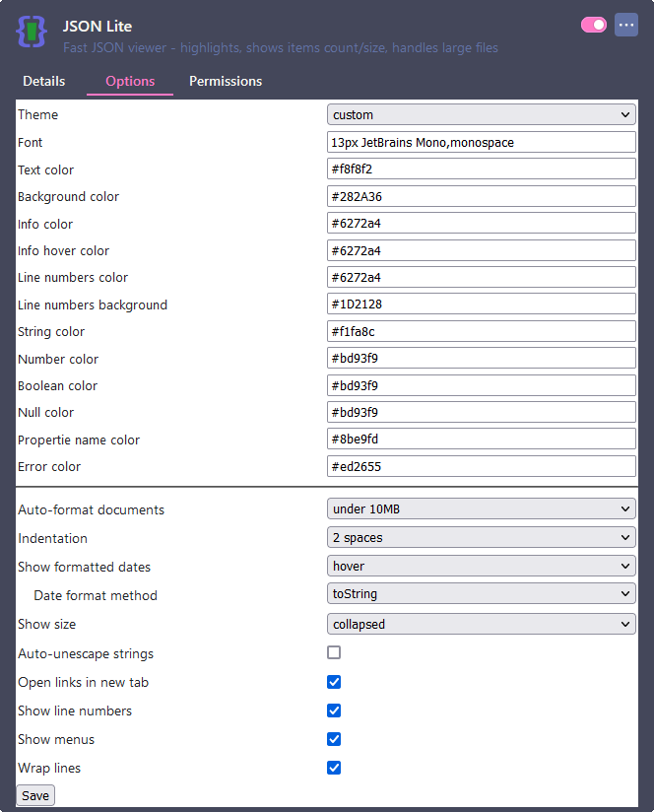Expand the Show size dropdown
Image resolution: width=654 pixels, height=812 pixels.
click(x=482, y=624)
